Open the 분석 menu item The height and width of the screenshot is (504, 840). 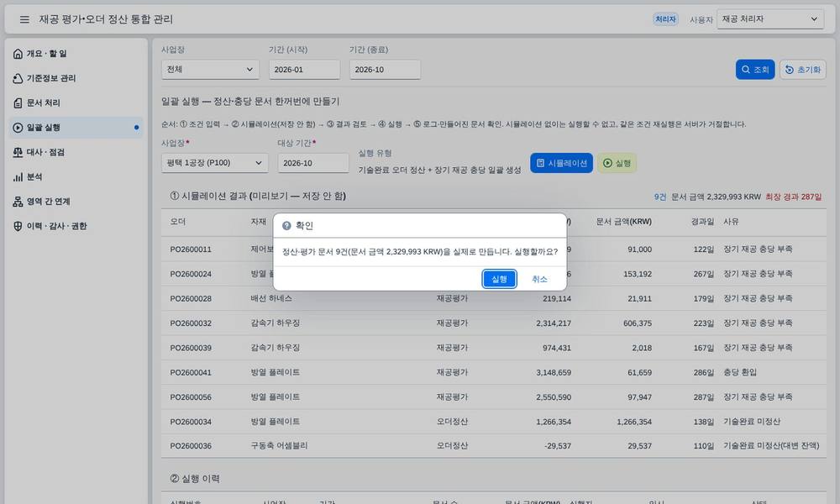pyautogui.click(x=76, y=176)
